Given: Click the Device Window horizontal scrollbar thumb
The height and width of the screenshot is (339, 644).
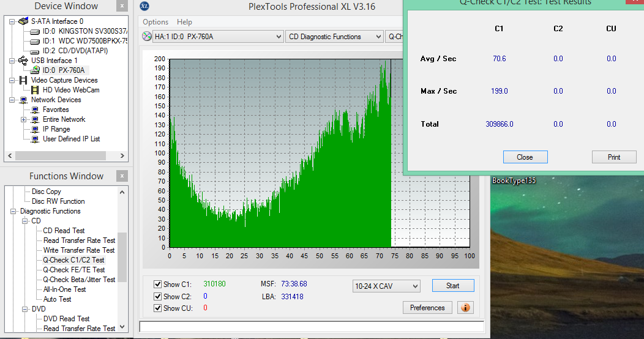Looking at the screenshot, I should pos(61,156).
